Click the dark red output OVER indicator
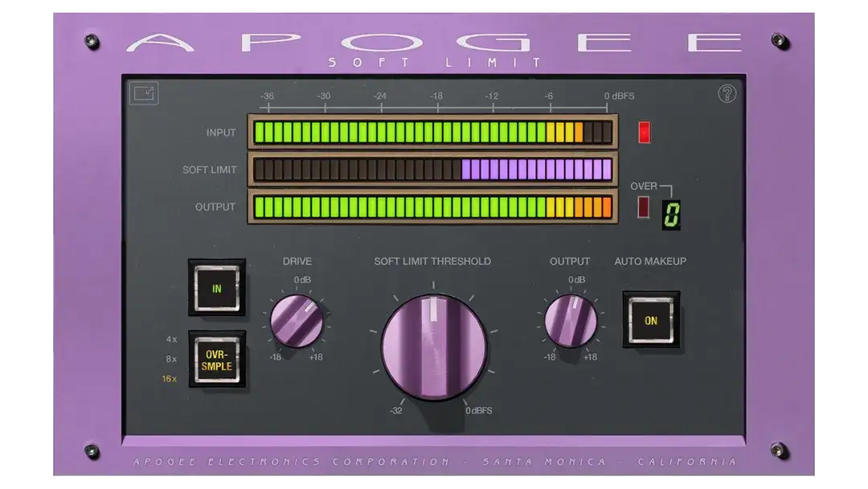868x489 pixels. [643, 208]
